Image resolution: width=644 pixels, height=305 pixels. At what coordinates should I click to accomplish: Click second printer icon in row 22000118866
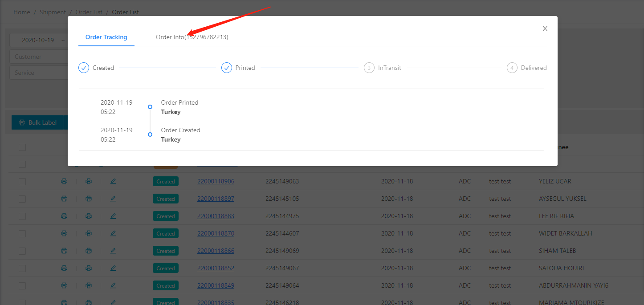coord(89,251)
